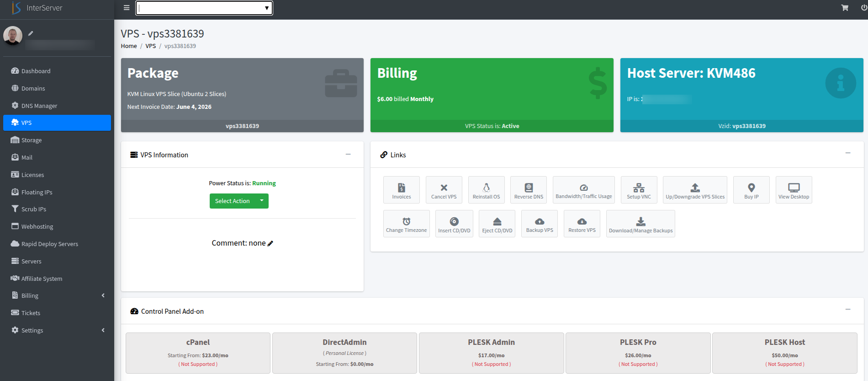
Task: Open the shopping cart icon
Action: [845, 8]
